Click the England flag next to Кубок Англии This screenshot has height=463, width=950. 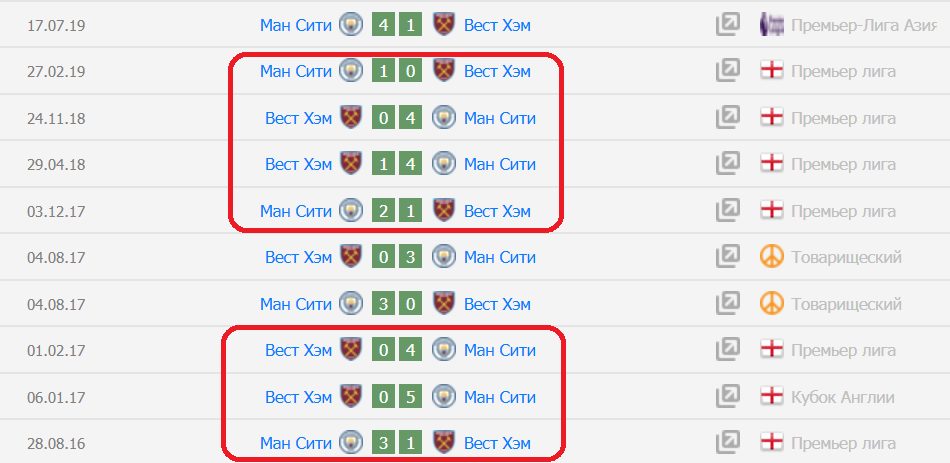[771, 397]
